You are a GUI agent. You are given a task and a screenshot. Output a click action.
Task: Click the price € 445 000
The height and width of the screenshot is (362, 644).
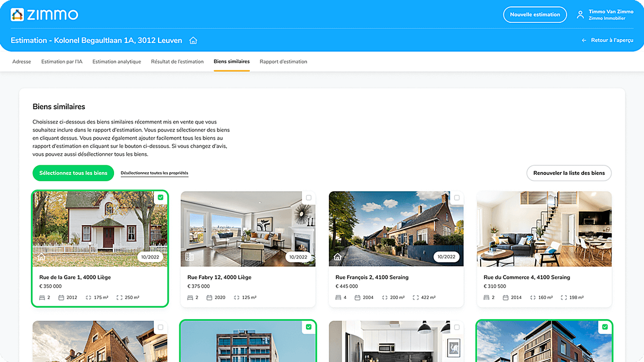click(x=346, y=286)
